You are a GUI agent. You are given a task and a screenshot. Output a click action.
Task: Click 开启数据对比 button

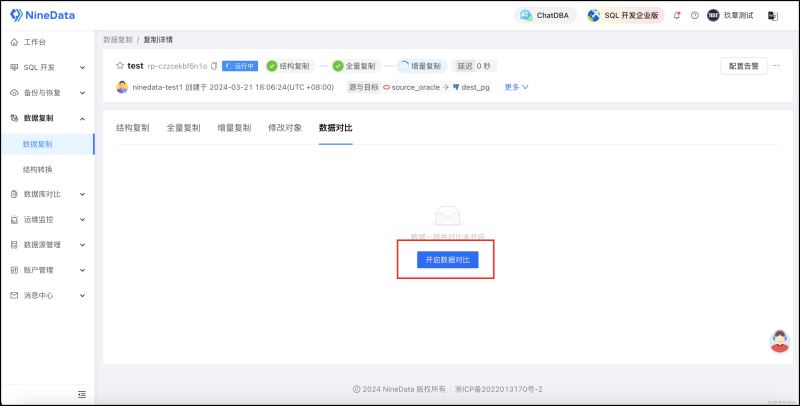pos(447,260)
